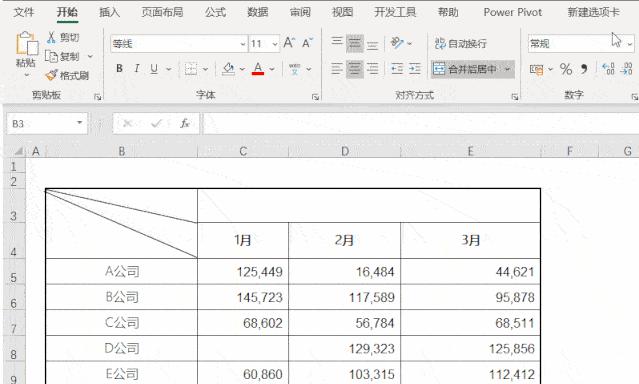Click the Increase Font Size icon
The width and height of the screenshot is (639, 384).
point(289,43)
